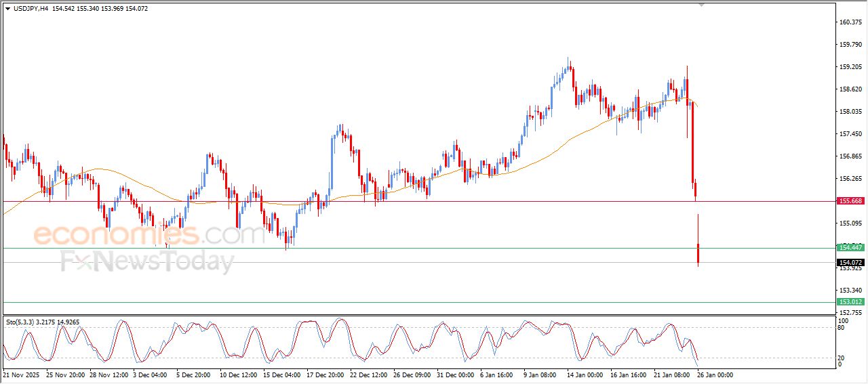This screenshot has height=384, width=868.
Task: Click the 9 Jan 08:00 date label
Action: (540, 375)
